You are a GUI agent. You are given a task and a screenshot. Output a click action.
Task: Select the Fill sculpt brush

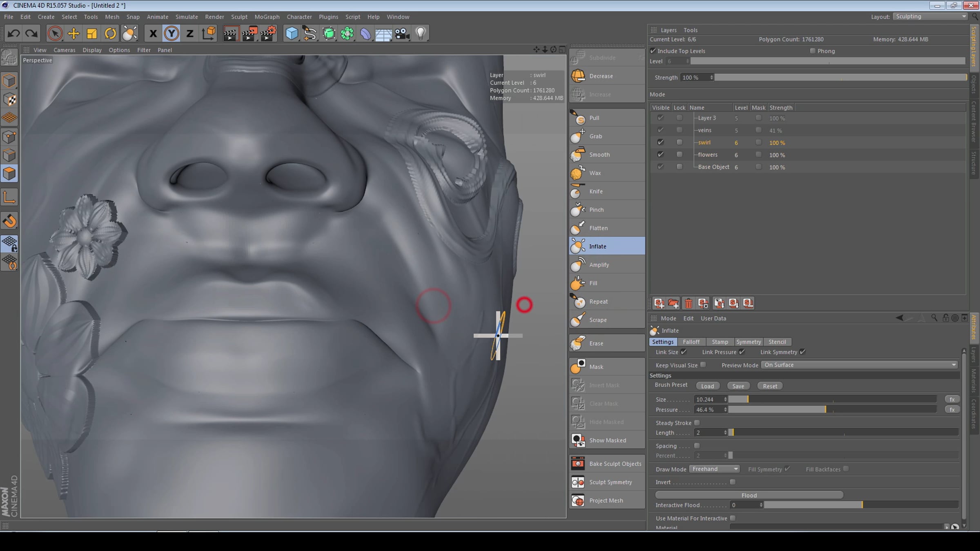[x=607, y=283]
